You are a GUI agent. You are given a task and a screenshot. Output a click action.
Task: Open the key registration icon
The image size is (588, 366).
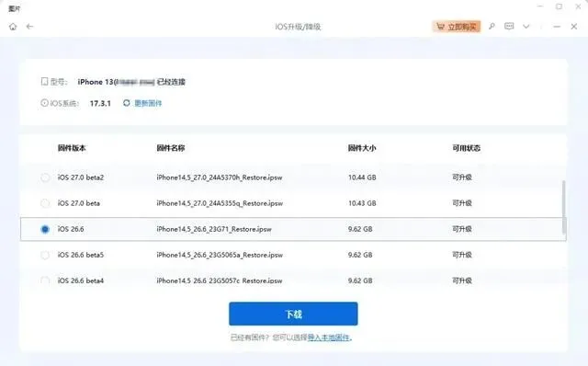tap(492, 27)
